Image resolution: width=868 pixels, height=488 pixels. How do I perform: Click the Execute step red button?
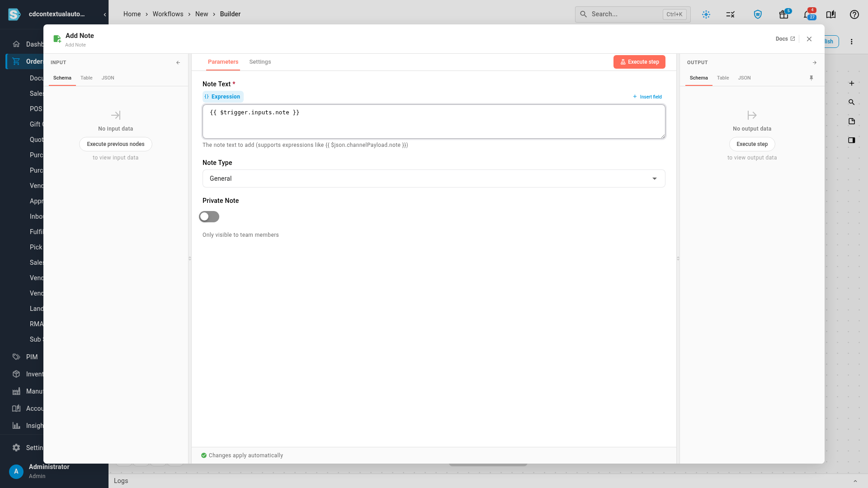(x=639, y=62)
